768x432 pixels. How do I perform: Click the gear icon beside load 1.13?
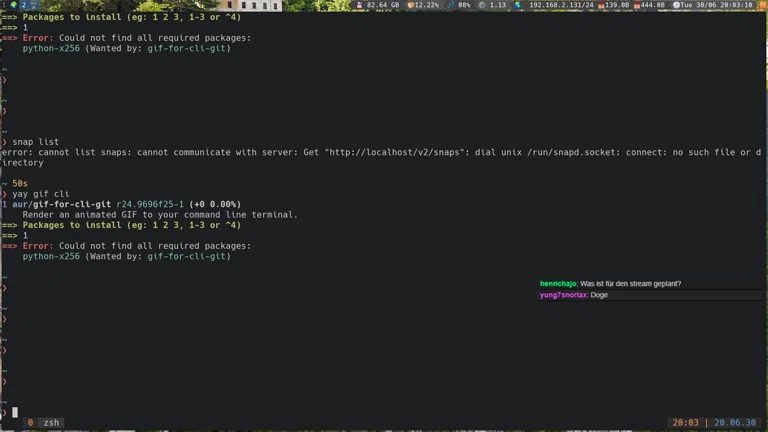(482, 5)
